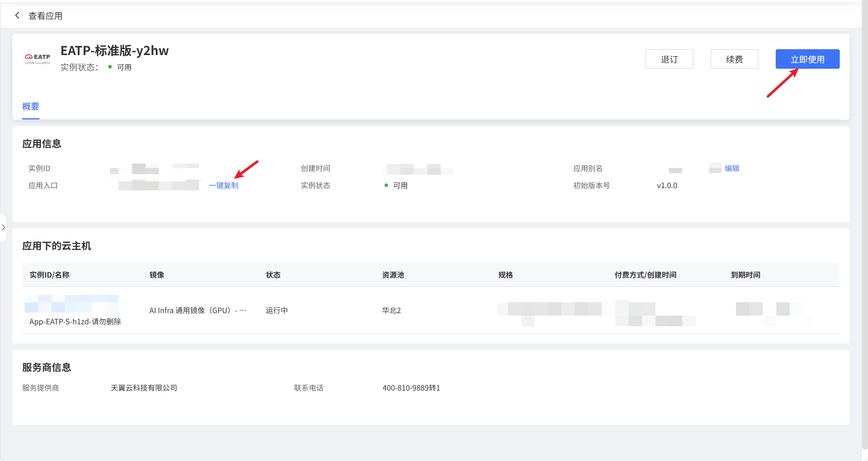Select the name App-EATP-S-h1zd-请勿删除

click(x=75, y=321)
